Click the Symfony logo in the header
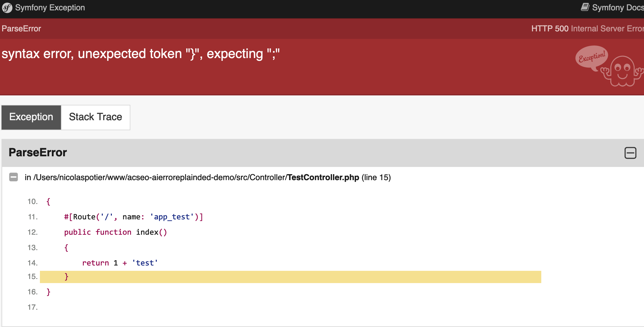644x327 pixels. 7,8
